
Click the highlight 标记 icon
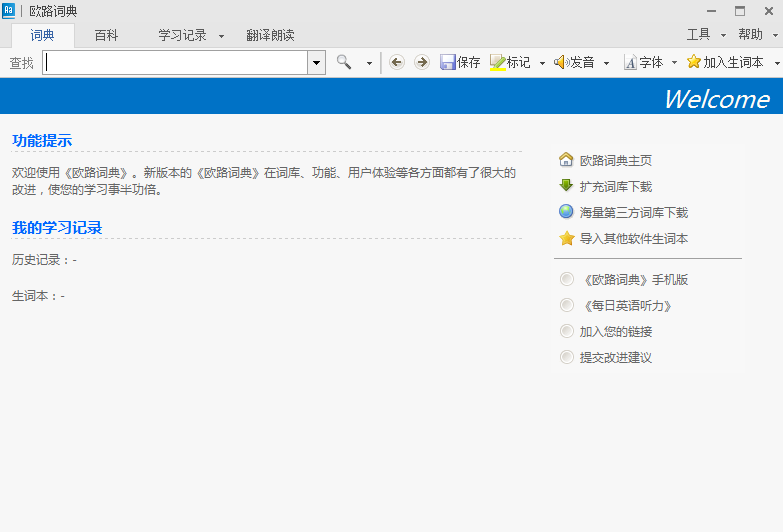[x=498, y=62]
